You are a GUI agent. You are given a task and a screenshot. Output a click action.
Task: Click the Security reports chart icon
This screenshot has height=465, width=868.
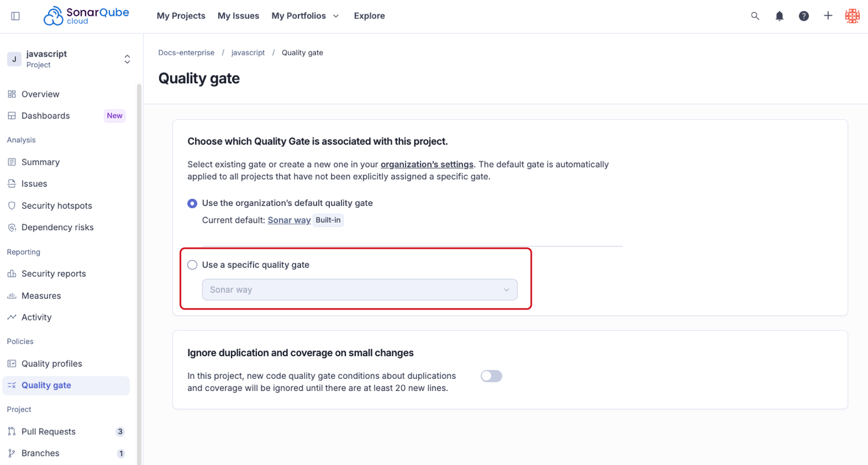coord(12,274)
